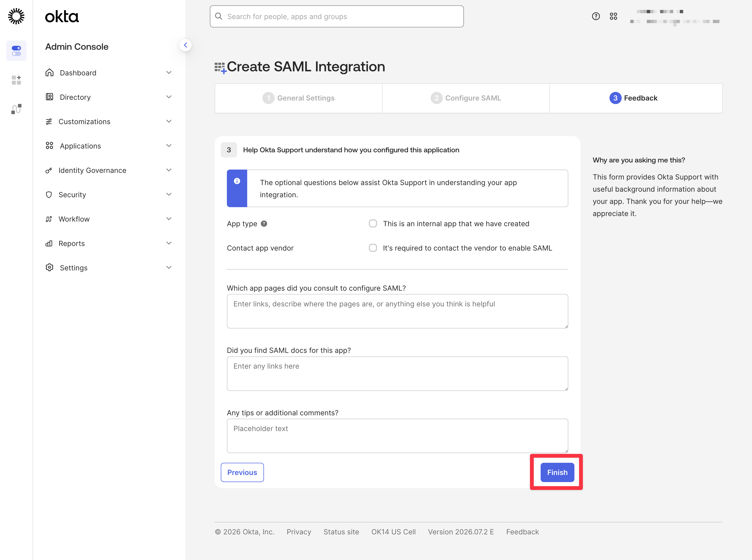
Task: Click the OK14 US Cell footer text
Action: (394, 532)
